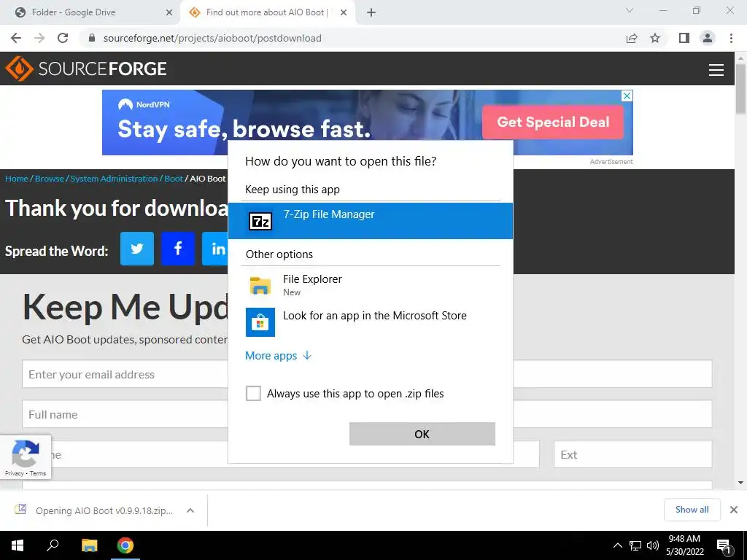The image size is (747, 560).
Task: Toggle Chrome side panel
Action: pyautogui.click(x=684, y=38)
